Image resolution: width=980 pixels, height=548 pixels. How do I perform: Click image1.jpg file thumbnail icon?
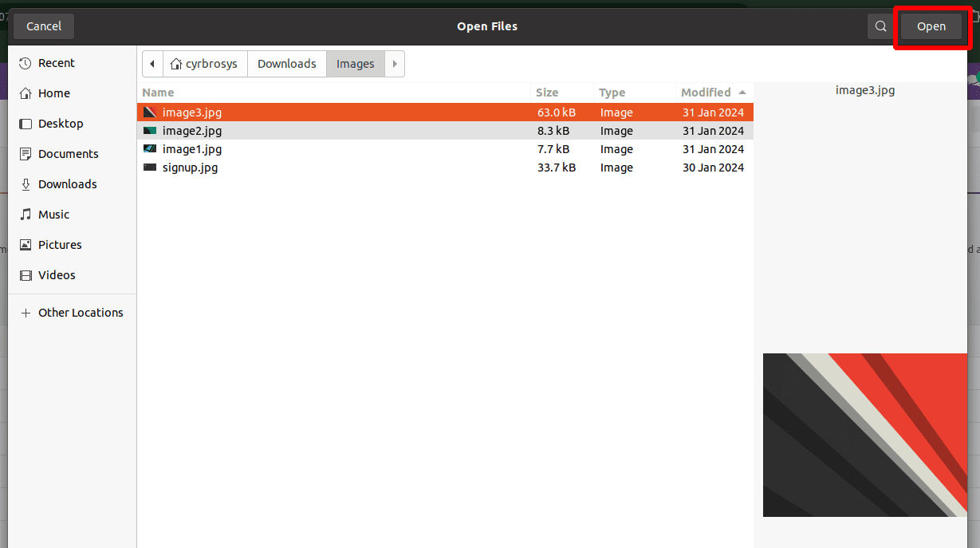[x=150, y=149]
